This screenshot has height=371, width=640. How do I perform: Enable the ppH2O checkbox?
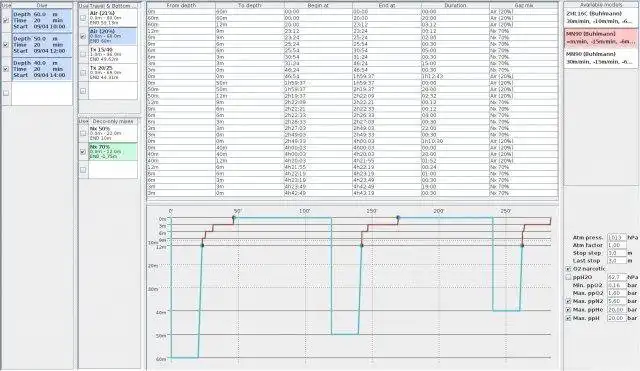click(568, 277)
